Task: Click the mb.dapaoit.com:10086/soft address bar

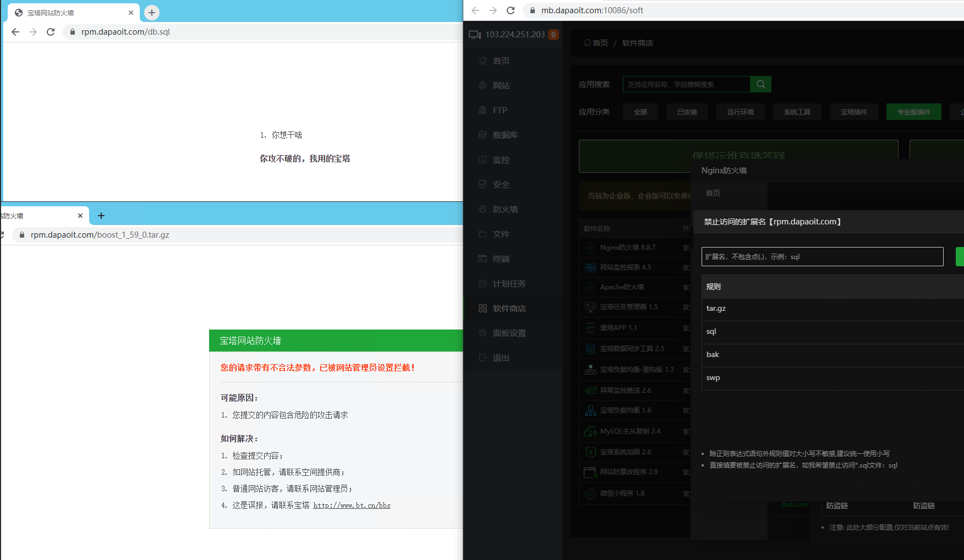Action: click(743, 10)
